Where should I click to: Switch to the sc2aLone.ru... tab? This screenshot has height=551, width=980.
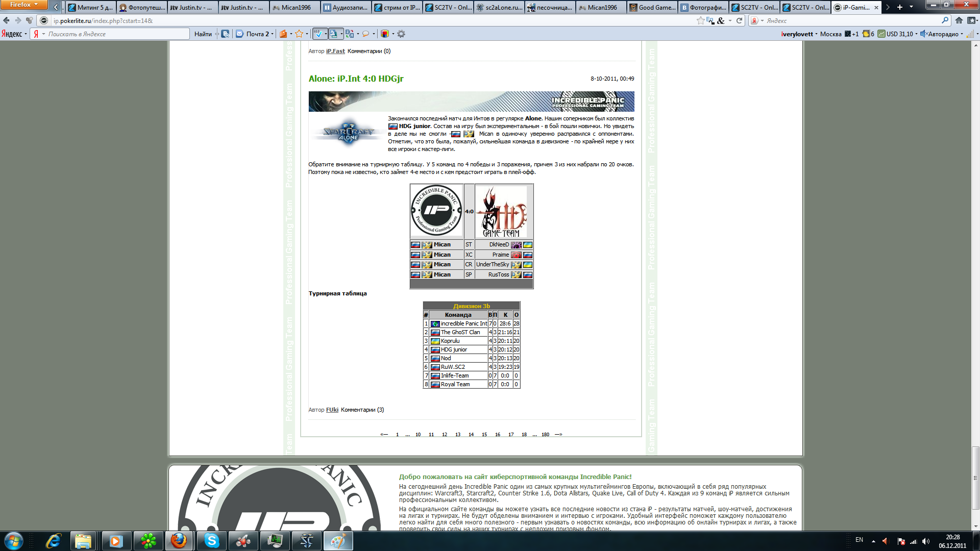pos(499,7)
